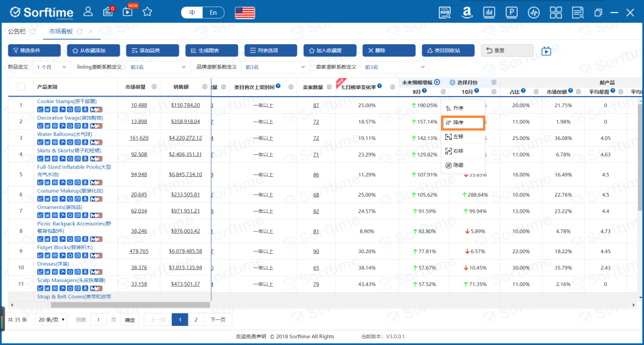Refresh the 市场看板 tab

[x=80, y=32]
